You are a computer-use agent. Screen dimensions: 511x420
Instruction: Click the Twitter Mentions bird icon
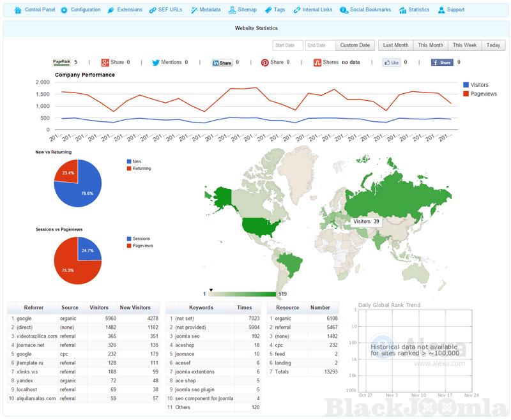(155, 63)
